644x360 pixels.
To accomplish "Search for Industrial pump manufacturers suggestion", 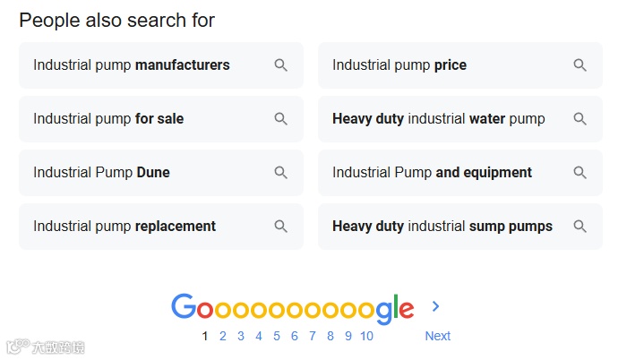I will coord(132,65).
